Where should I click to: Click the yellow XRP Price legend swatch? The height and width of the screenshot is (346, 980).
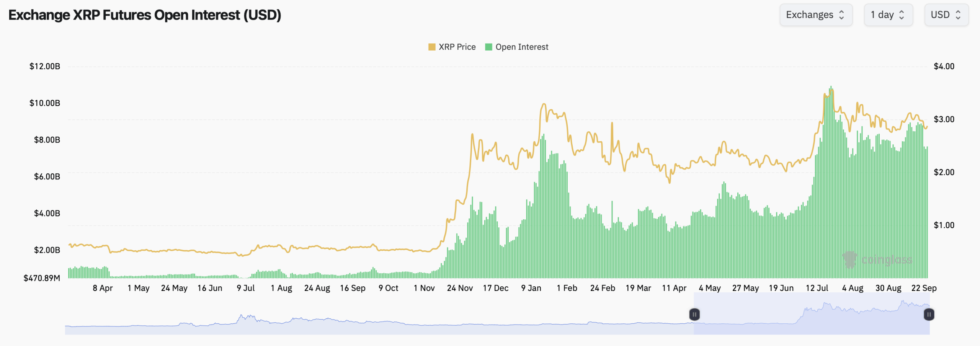(432, 47)
